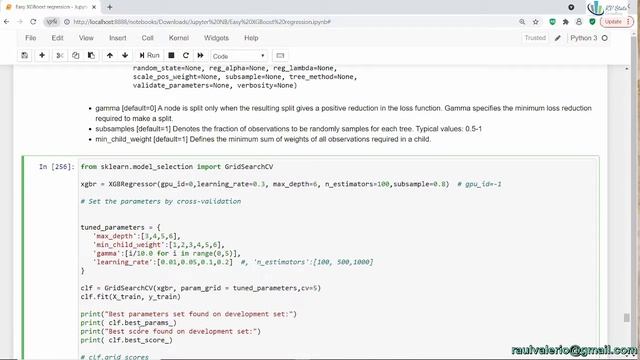Restart the kernel icon
Image resolution: width=640 pixels, height=360 pixels.
(x=186, y=56)
